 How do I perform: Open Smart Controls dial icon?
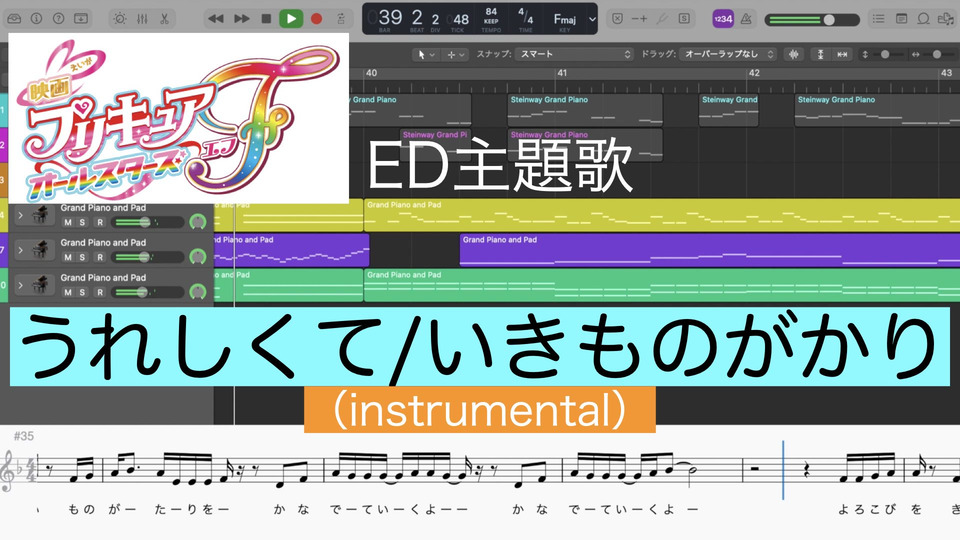click(x=120, y=19)
